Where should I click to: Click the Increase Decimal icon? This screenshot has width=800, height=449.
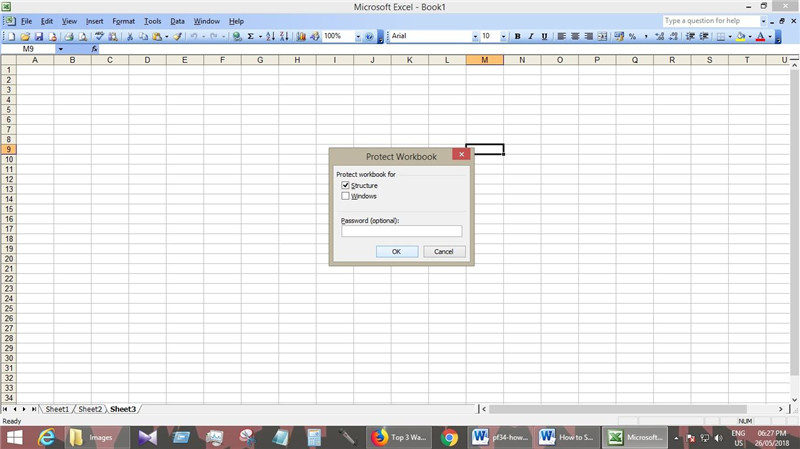coord(660,36)
